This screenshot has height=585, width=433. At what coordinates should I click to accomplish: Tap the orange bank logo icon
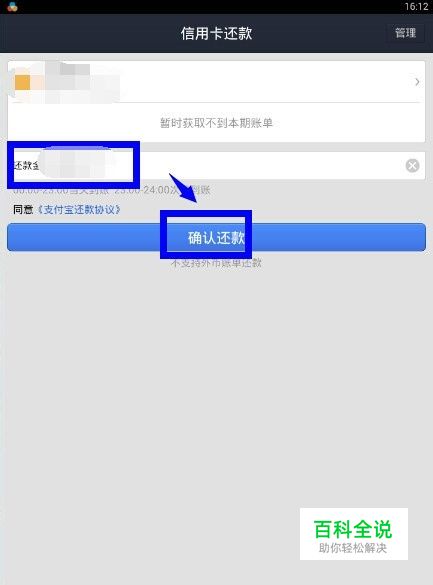coord(22,82)
